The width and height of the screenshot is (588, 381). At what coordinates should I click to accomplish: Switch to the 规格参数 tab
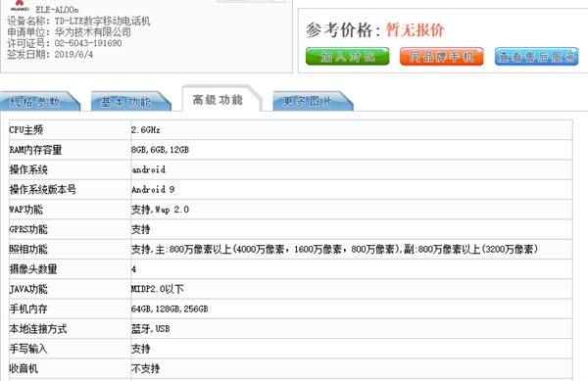[40, 101]
